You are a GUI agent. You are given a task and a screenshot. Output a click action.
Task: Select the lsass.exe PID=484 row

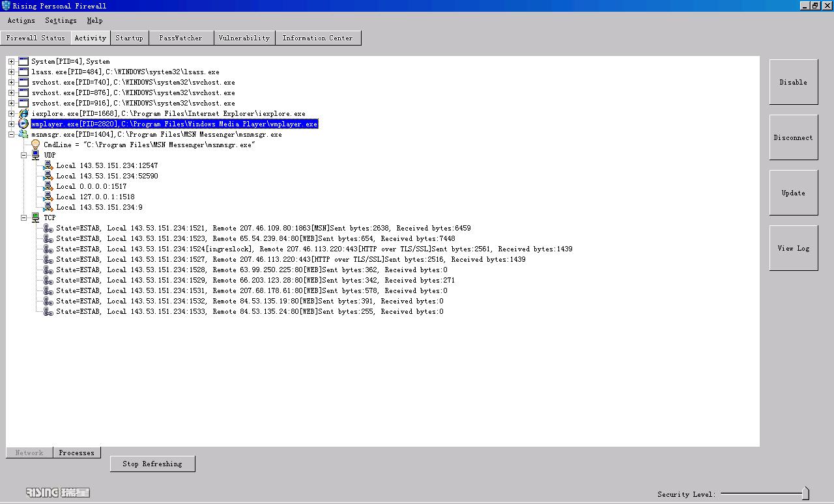tap(125, 72)
